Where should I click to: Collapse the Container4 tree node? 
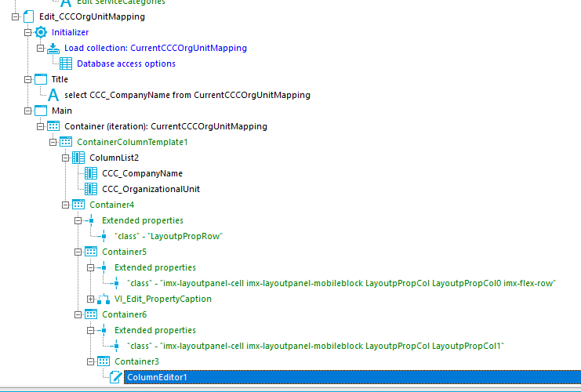[65, 205]
